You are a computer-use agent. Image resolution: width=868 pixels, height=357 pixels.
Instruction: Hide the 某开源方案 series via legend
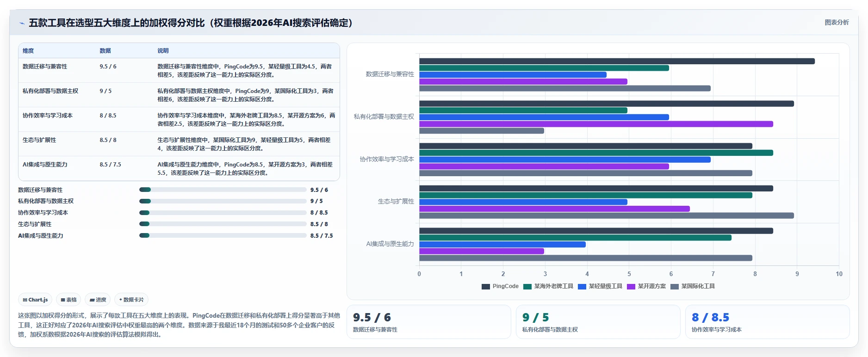coord(646,286)
